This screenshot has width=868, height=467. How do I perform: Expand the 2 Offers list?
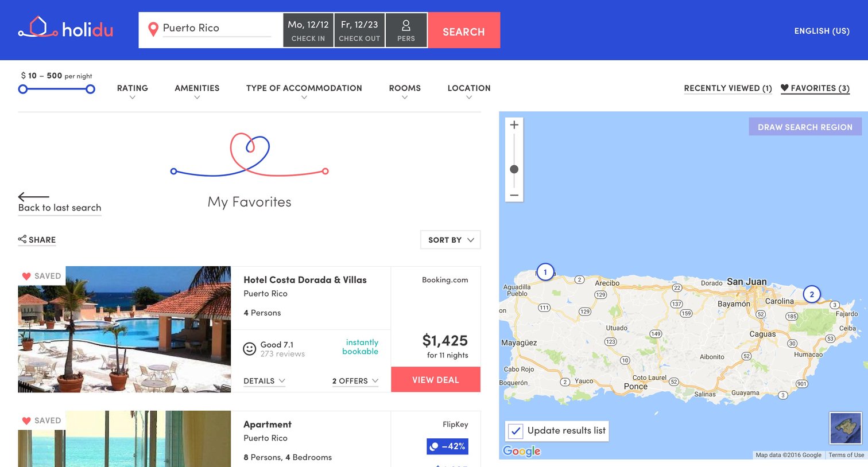click(355, 381)
